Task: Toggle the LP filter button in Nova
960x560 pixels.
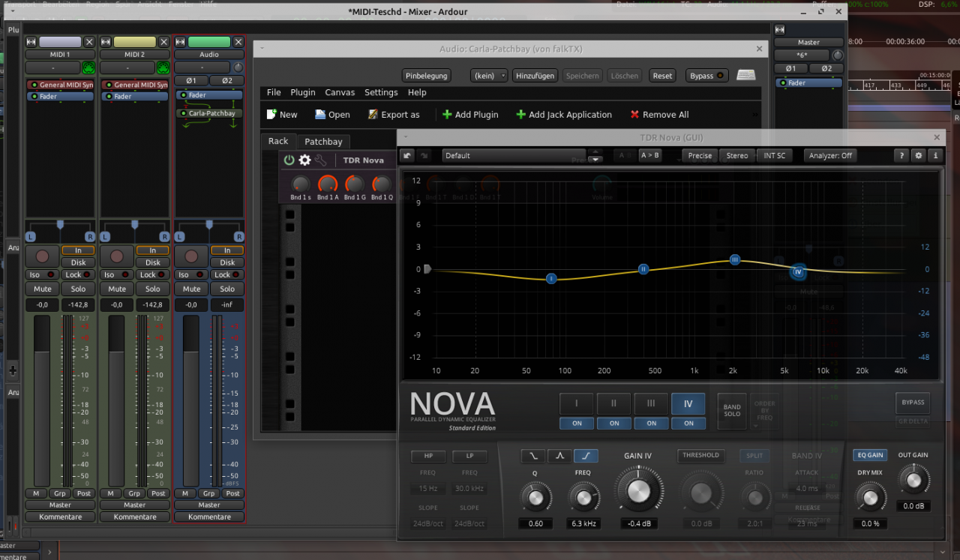Action: [469, 456]
